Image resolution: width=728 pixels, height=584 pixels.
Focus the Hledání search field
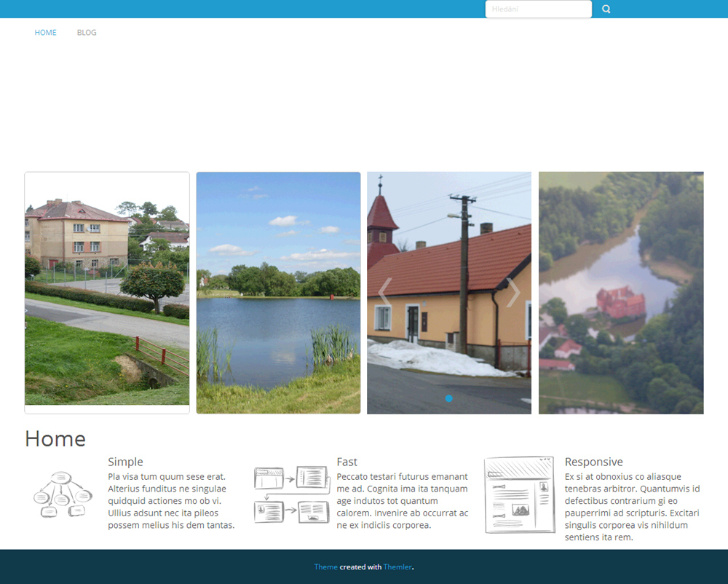pyautogui.click(x=538, y=9)
